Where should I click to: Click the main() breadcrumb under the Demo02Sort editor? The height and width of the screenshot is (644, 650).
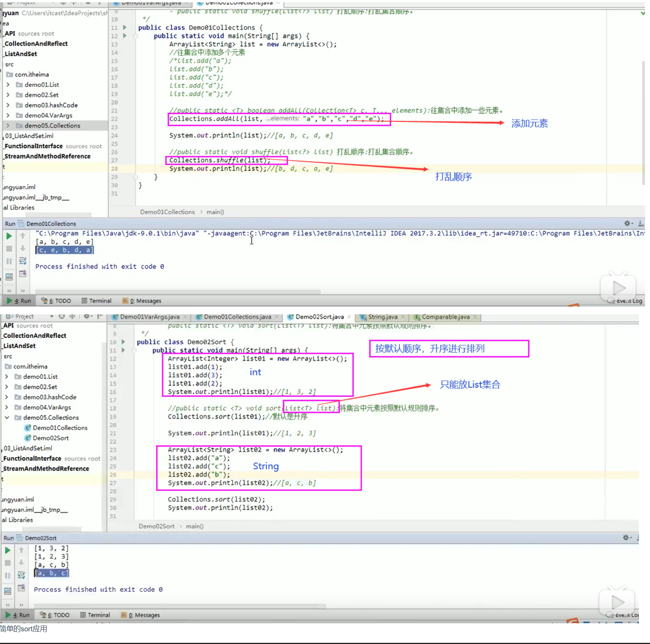point(195,526)
